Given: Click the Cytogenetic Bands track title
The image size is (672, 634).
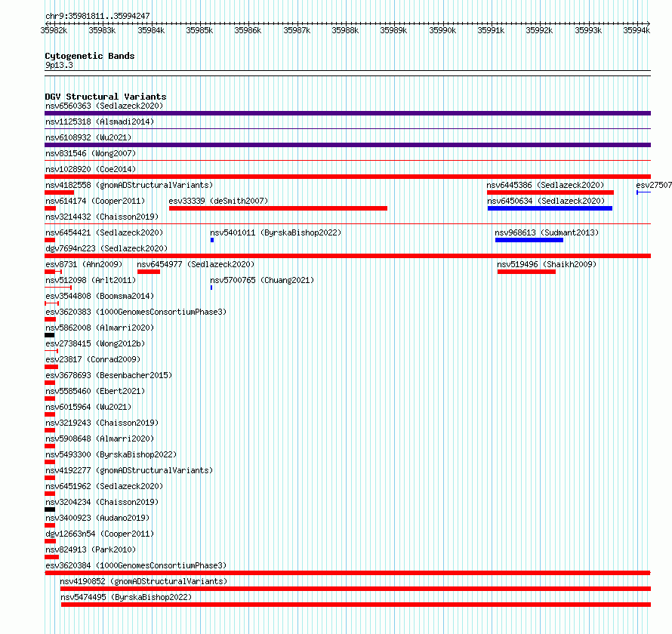Looking at the screenshot, I should click(90, 56).
